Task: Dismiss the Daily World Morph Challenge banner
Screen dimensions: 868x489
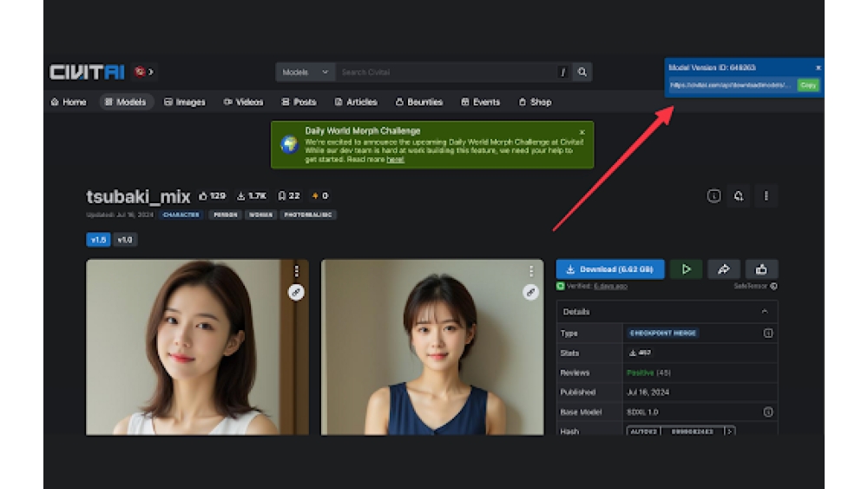Action: (582, 132)
